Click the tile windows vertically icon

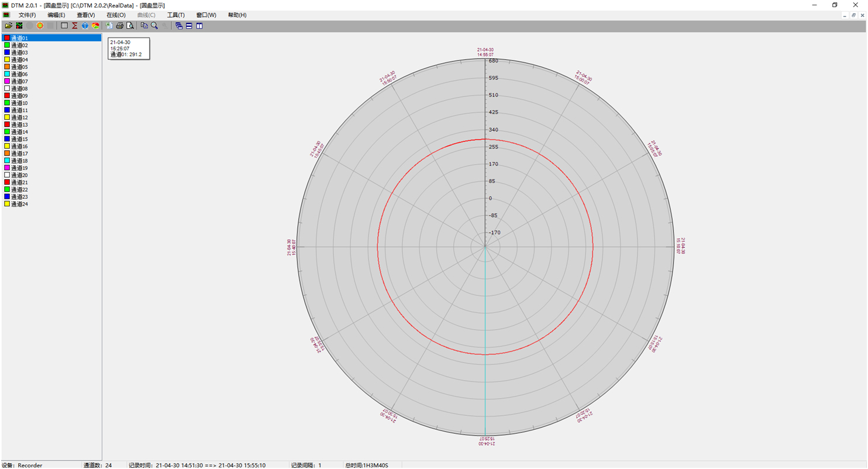point(199,26)
